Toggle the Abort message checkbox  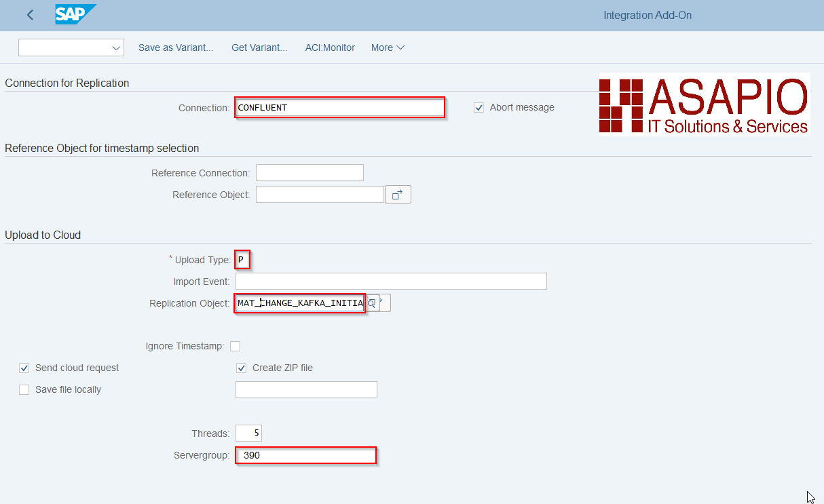[479, 107]
